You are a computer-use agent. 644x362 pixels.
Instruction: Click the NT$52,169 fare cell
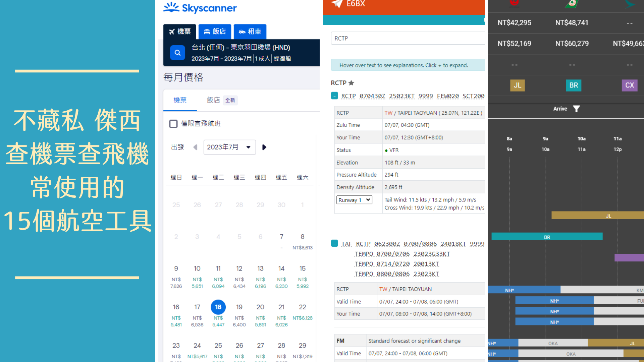[515, 44]
